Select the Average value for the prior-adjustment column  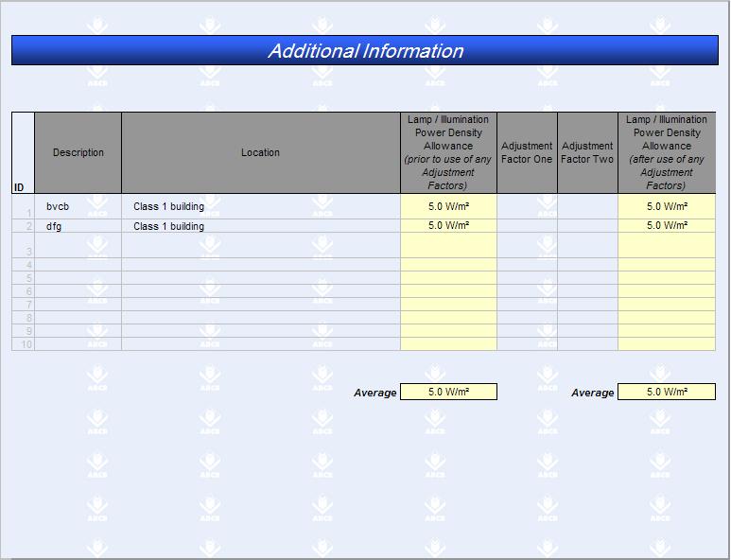(448, 392)
